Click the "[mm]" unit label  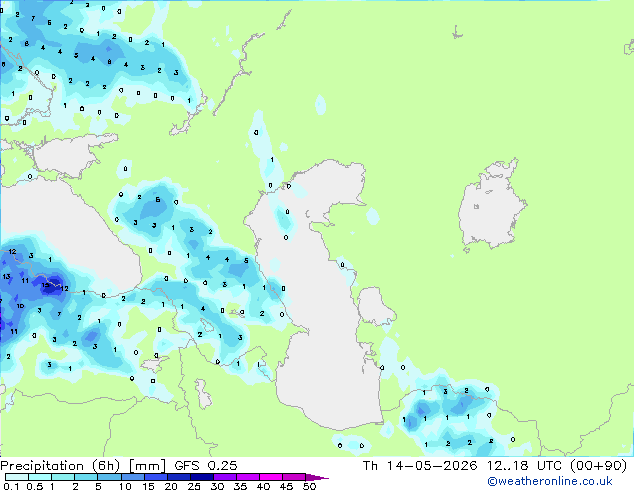click(148, 466)
